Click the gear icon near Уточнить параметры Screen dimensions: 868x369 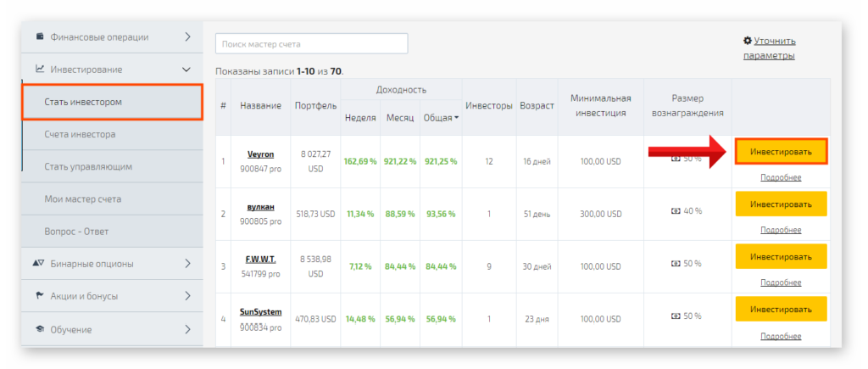747,40
